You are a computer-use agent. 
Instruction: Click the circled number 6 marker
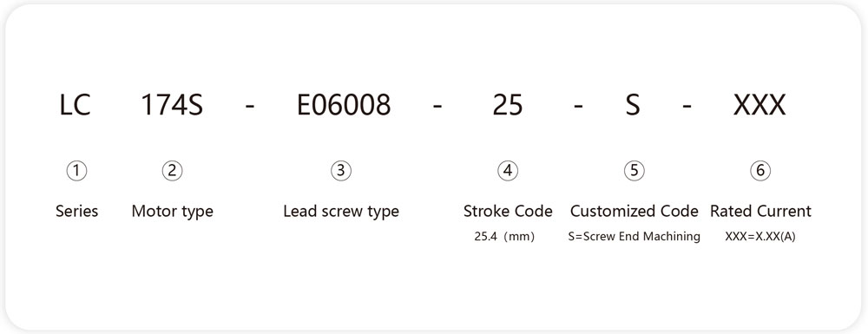tap(760, 171)
